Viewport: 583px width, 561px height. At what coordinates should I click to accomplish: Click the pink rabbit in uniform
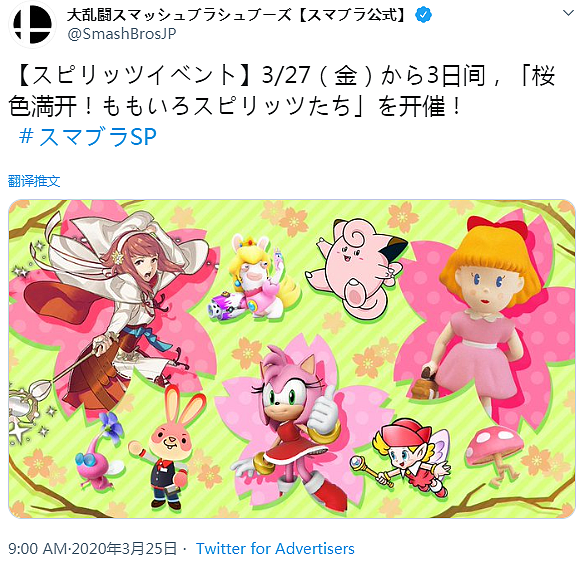pos(165,448)
